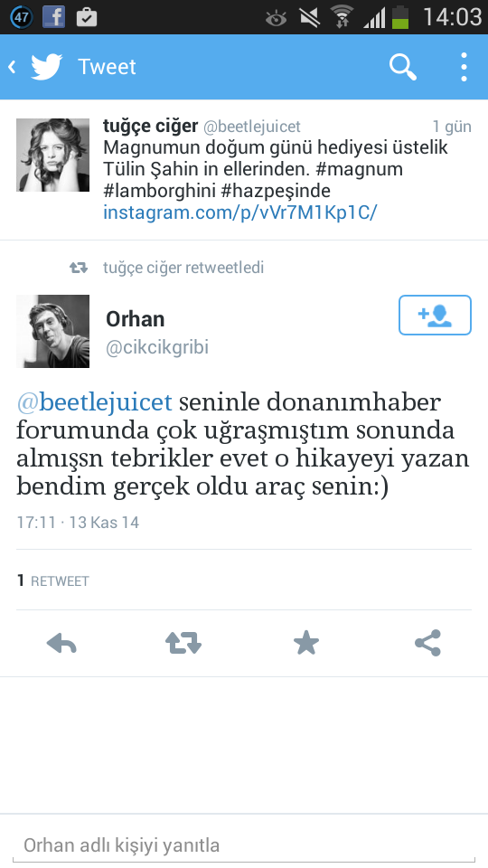Tap the Facebook notification icon in status bar
This screenshot has width=488, height=868.
click(x=53, y=17)
